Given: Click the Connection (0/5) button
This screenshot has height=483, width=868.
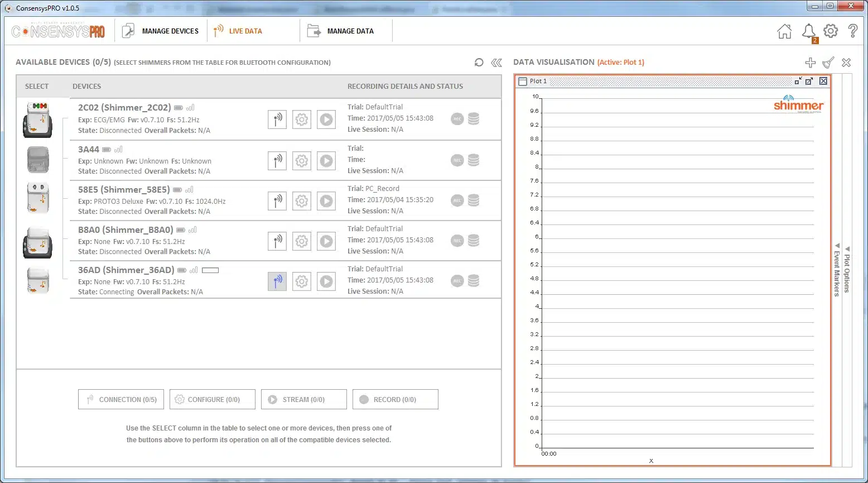Looking at the screenshot, I should (x=121, y=399).
